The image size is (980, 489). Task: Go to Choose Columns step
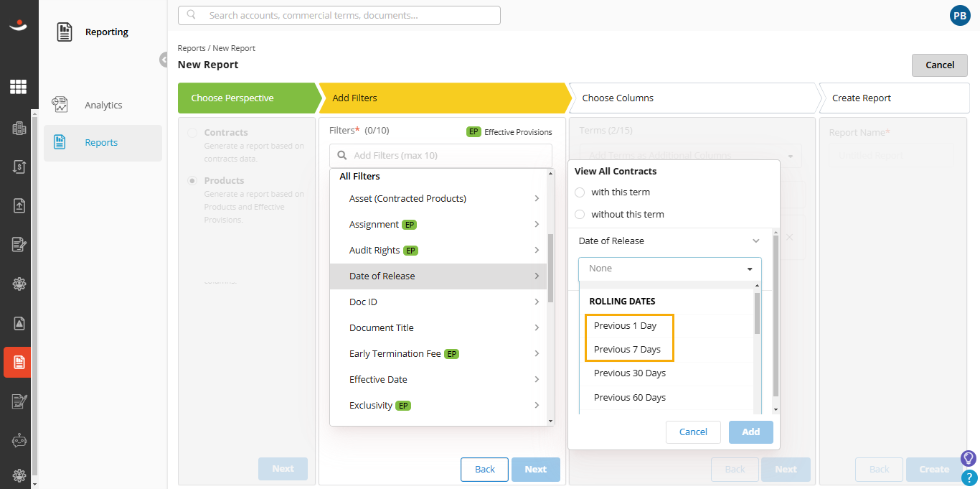pyautogui.click(x=694, y=98)
